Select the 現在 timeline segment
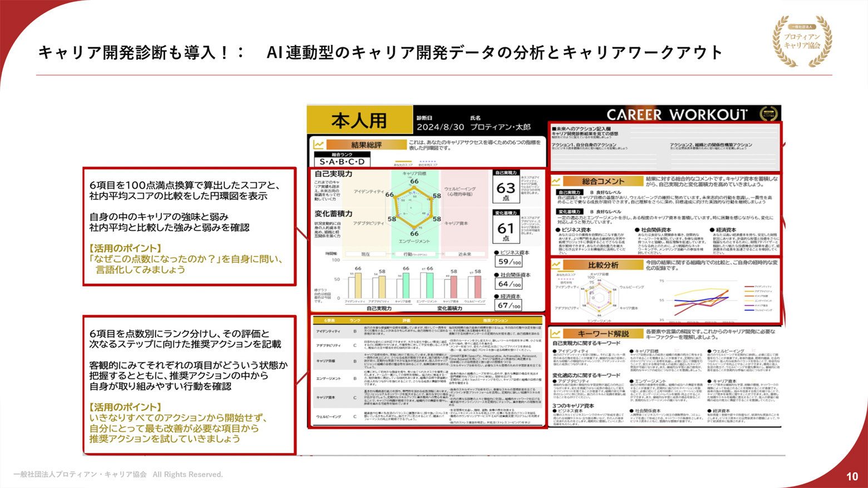868x488 pixels. 366,254
